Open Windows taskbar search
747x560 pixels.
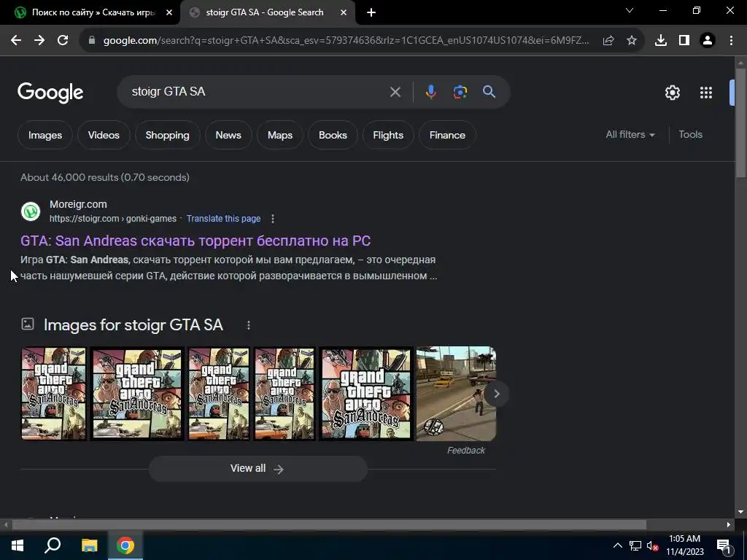pyautogui.click(x=53, y=545)
